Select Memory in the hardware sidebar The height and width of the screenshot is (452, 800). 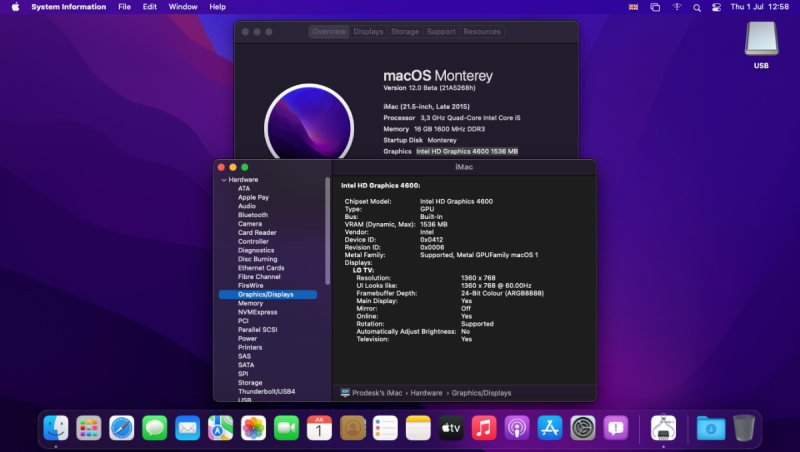250,303
